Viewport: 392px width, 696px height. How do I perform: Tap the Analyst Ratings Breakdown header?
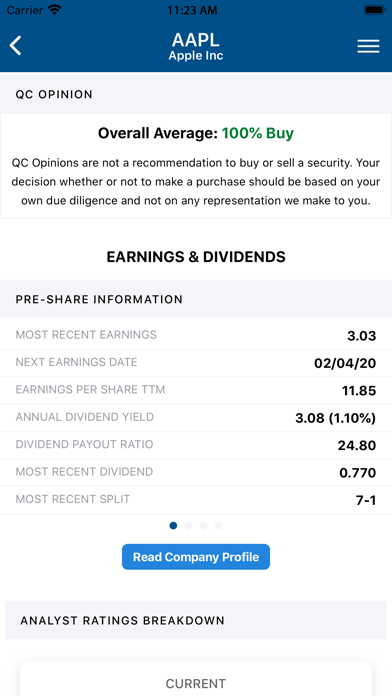point(196,620)
